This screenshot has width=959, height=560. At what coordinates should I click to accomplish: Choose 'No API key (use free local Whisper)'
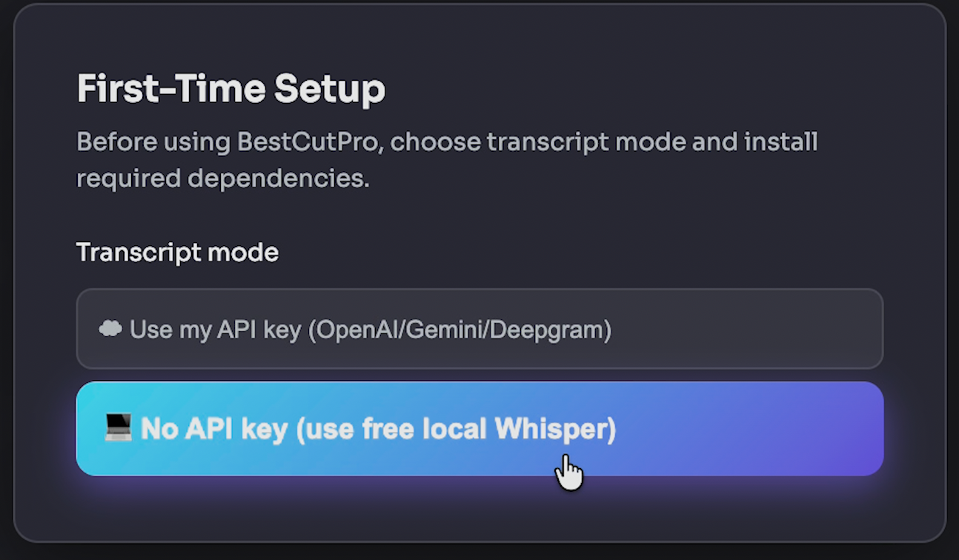point(479,428)
